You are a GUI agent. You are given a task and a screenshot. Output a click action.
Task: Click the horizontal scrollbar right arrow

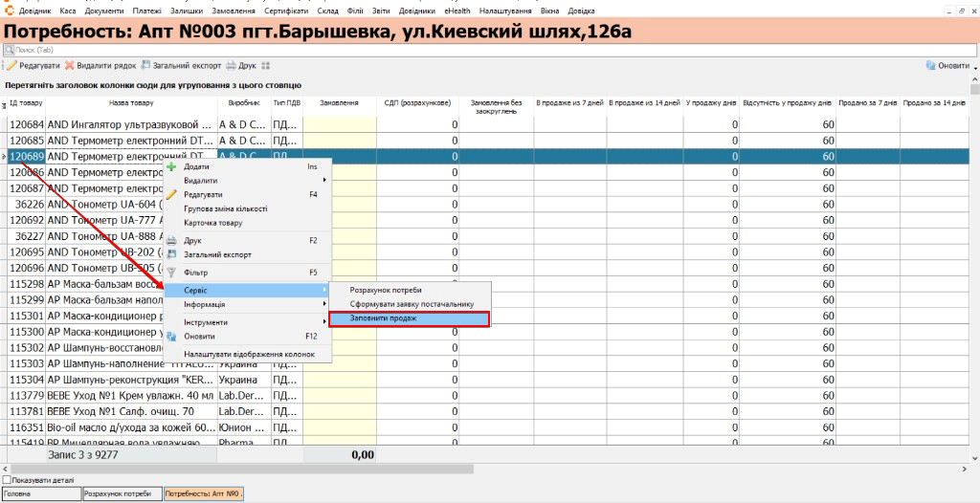coord(963,469)
